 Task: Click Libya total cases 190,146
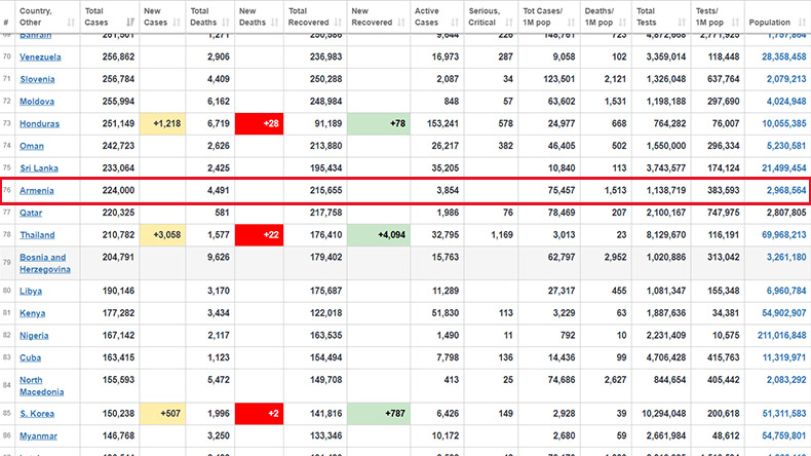(118, 291)
